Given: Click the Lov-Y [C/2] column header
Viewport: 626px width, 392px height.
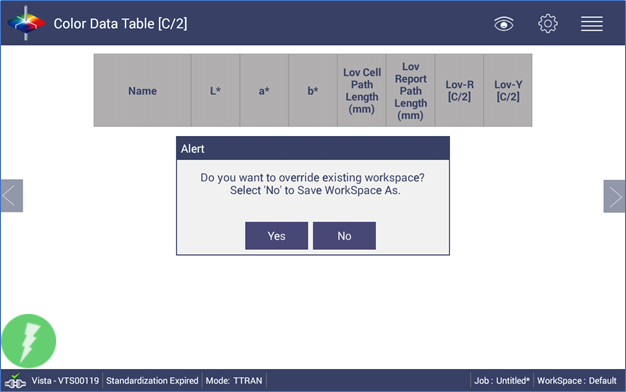Looking at the screenshot, I should pyautogui.click(x=508, y=91).
